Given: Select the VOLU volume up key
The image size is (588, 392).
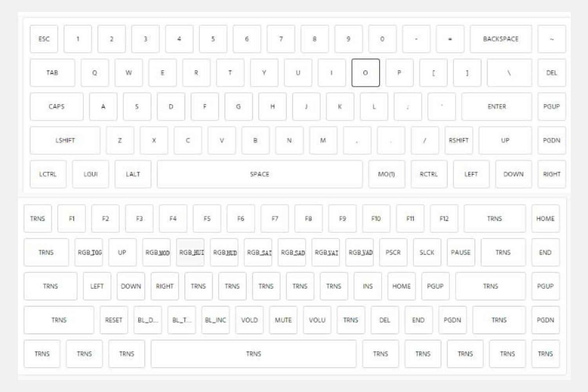Looking at the screenshot, I should (317, 320).
